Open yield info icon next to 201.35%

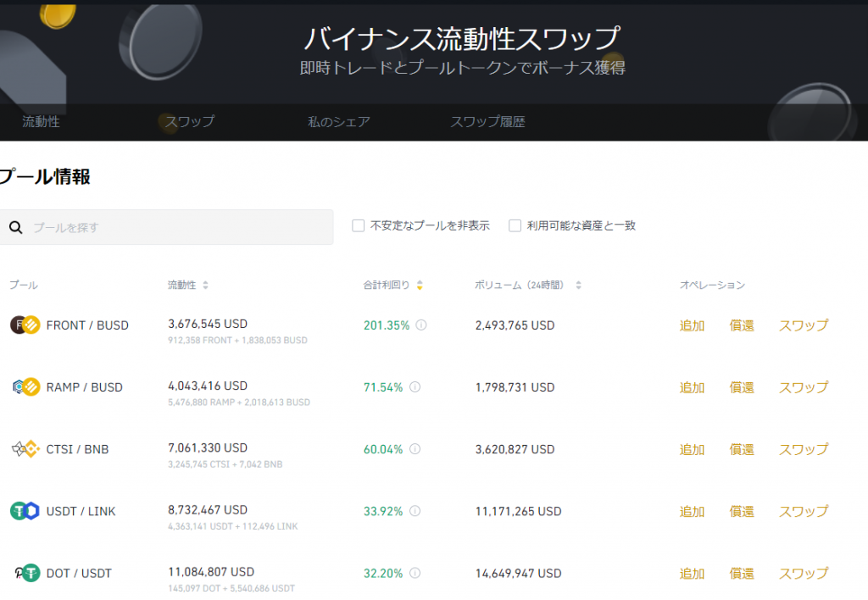pos(421,325)
